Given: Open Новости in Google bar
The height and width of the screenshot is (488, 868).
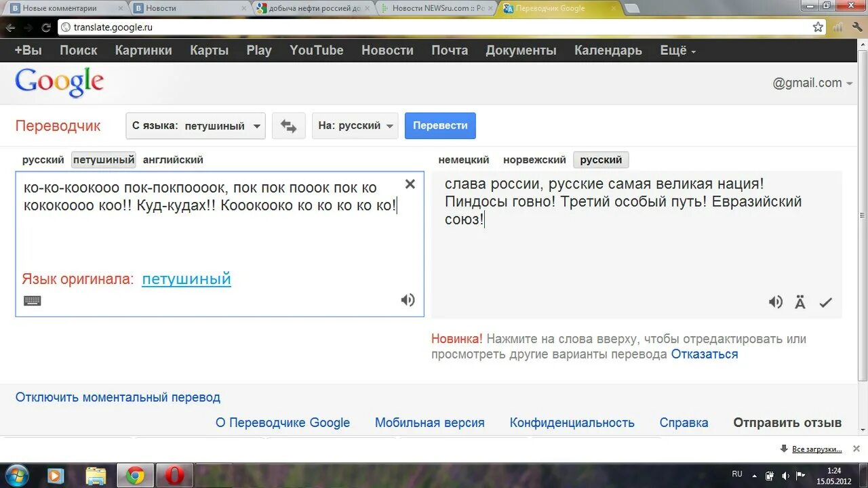Looking at the screenshot, I should (x=387, y=50).
